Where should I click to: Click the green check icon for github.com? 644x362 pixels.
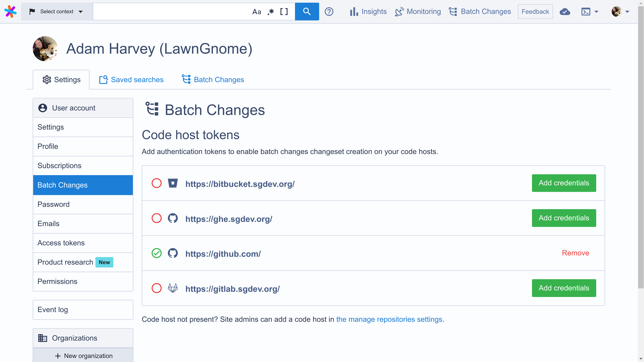point(156,253)
